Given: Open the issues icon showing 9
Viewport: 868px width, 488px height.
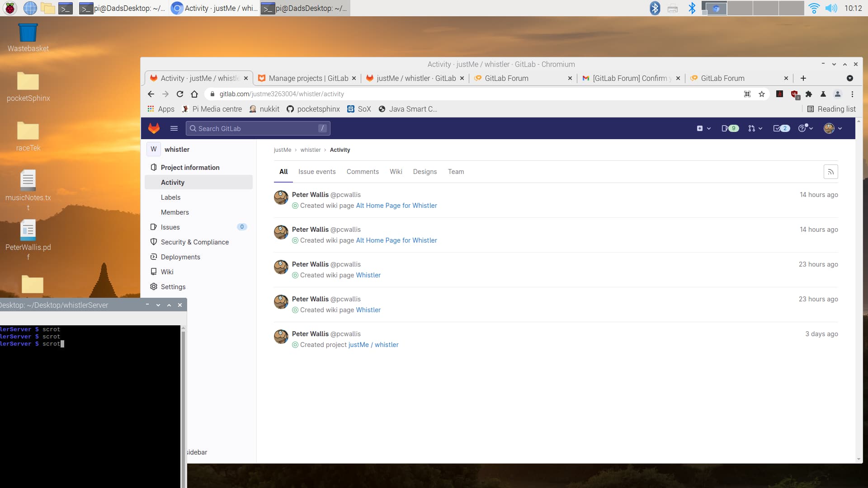Looking at the screenshot, I should coord(729,128).
